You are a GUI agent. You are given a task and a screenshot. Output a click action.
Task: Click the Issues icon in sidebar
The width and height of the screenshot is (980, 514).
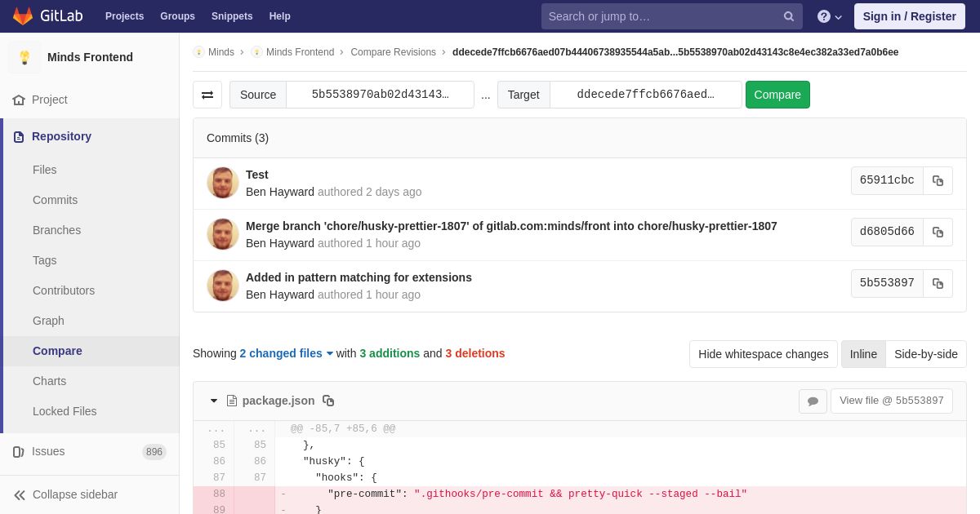point(19,452)
